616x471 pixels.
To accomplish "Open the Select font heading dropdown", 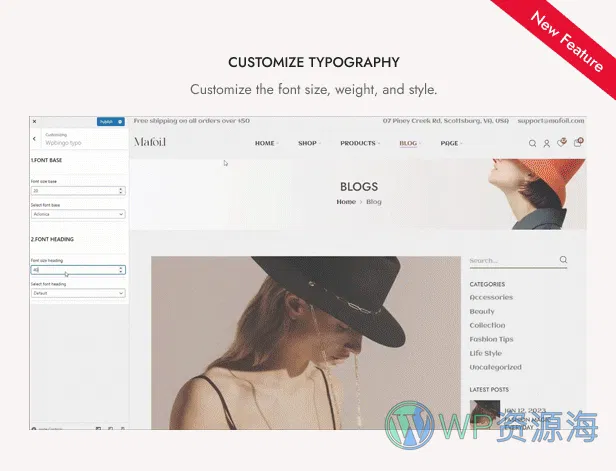I will (77, 293).
